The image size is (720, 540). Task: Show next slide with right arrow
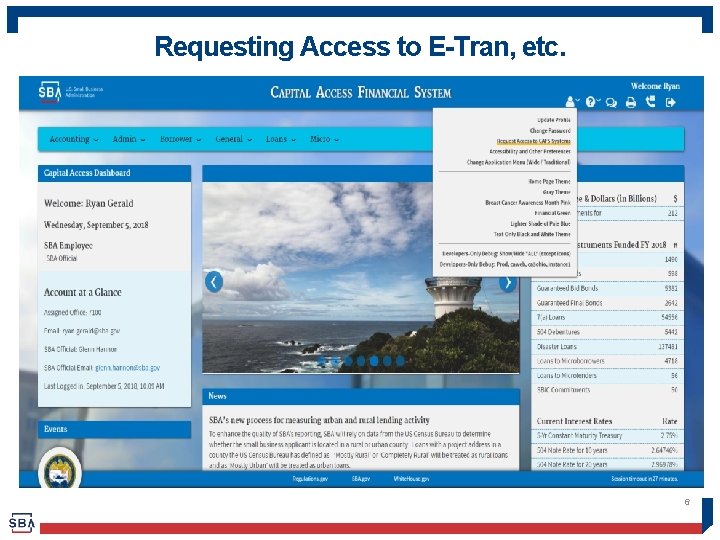pyautogui.click(x=508, y=283)
